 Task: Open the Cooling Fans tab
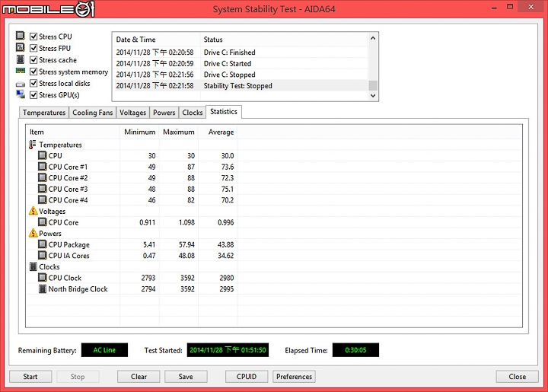(x=92, y=113)
